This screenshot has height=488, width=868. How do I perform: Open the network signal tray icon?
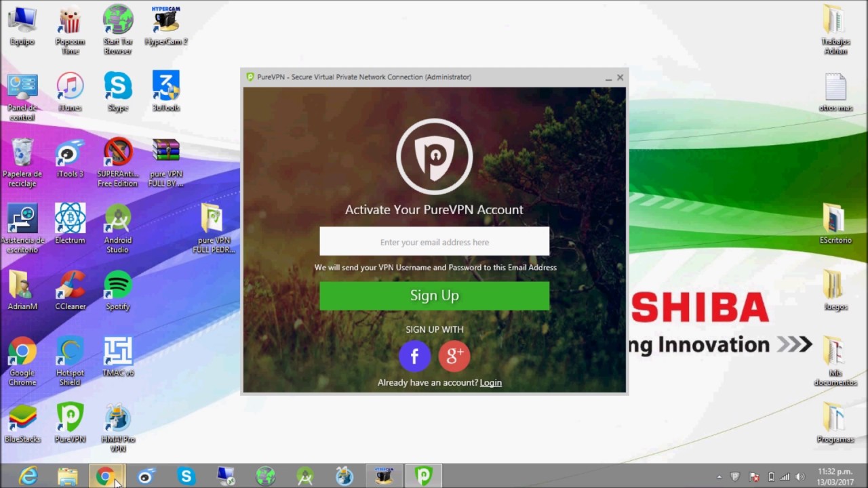point(785,477)
